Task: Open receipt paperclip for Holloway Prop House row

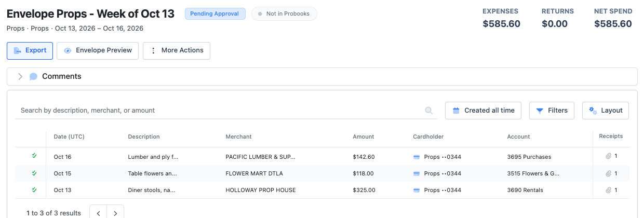Action: pyautogui.click(x=608, y=190)
